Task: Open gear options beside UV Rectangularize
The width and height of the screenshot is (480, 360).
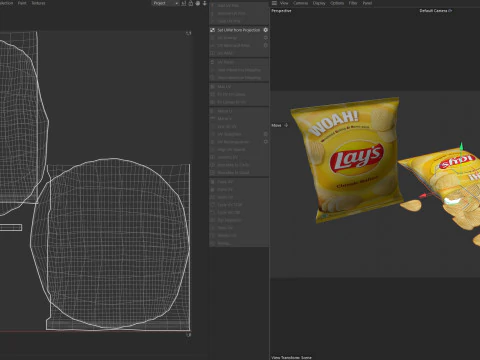Action: tap(266, 142)
